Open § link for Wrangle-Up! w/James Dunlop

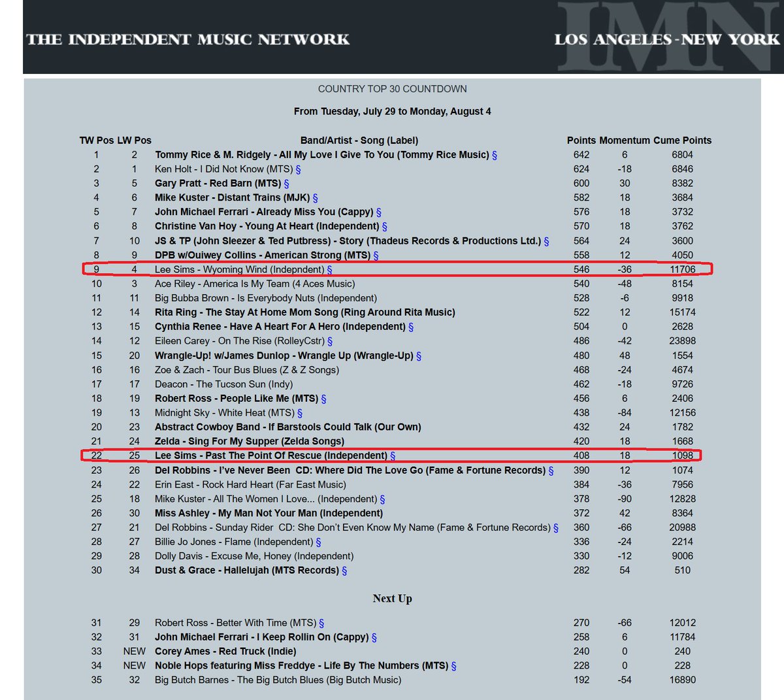pyautogui.click(x=419, y=356)
